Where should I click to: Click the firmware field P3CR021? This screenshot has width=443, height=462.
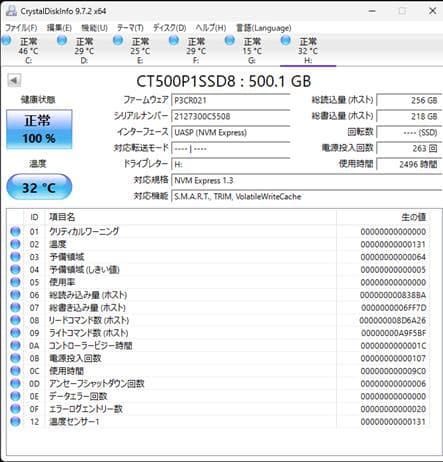click(231, 100)
